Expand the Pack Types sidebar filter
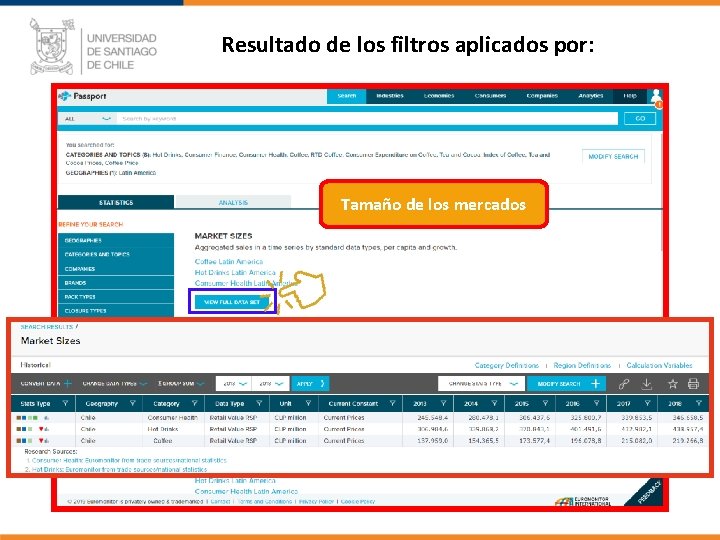720x540 pixels. [x=116, y=297]
